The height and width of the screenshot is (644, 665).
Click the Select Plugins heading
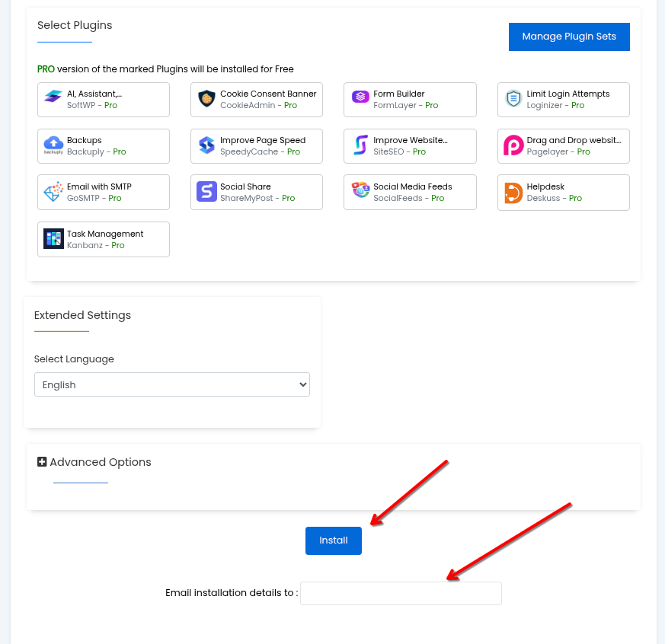75,25
